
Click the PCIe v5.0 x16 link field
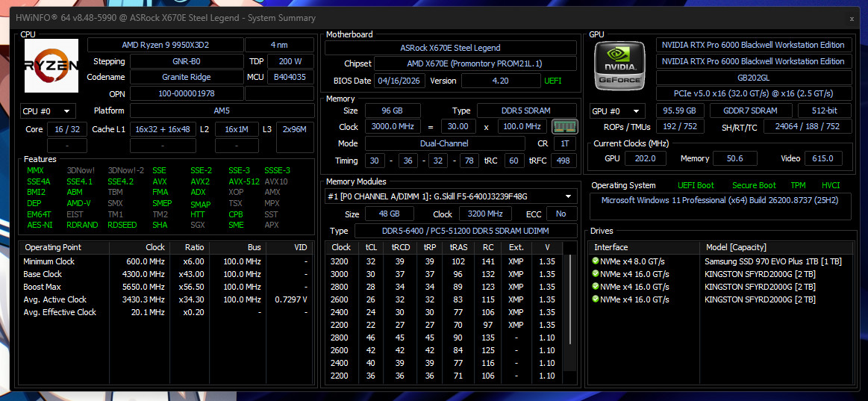coord(753,93)
